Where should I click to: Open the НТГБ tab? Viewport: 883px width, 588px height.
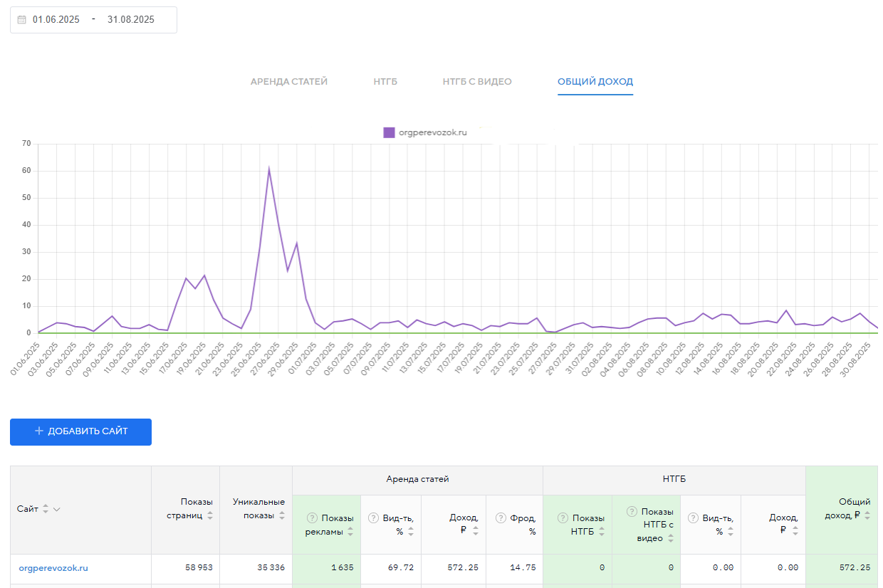(x=385, y=82)
